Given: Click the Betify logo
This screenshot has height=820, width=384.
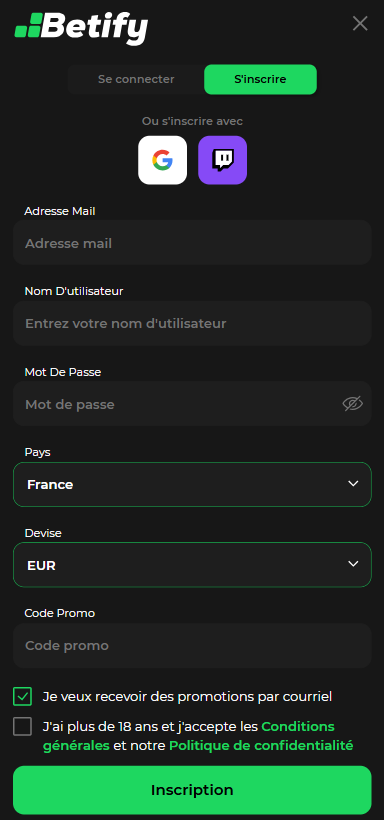Looking at the screenshot, I should tap(81, 27).
